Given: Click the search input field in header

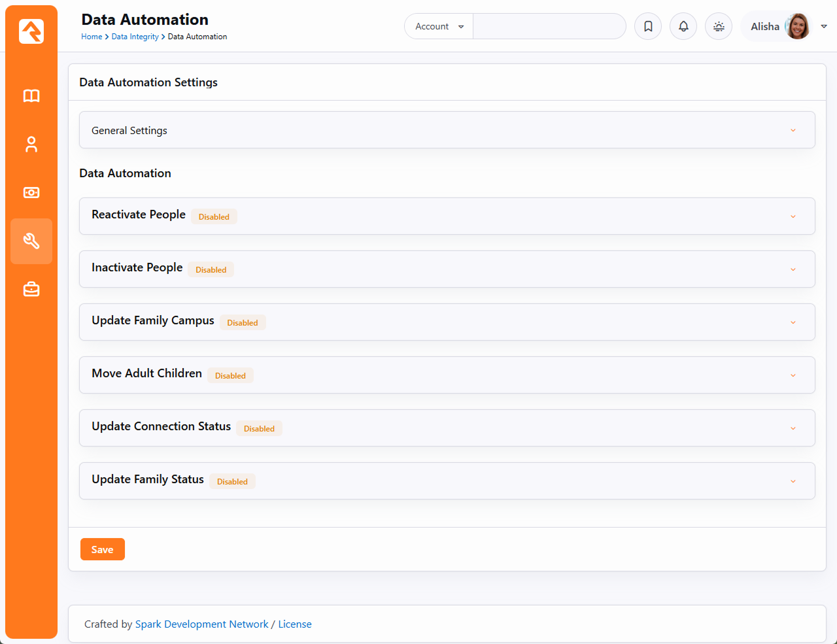Looking at the screenshot, I should [x=549, y=27].
